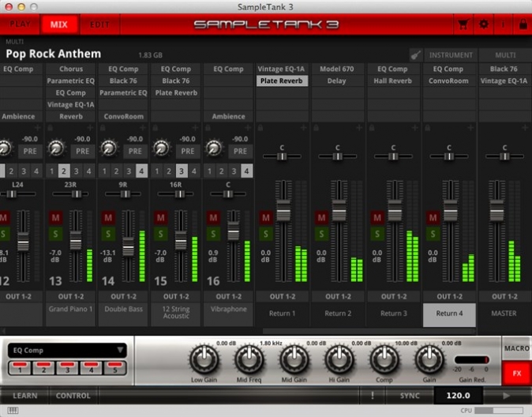Open Delay effect slot on Return 2
This screenshot has height=417, width=532.
pos(336,81)
